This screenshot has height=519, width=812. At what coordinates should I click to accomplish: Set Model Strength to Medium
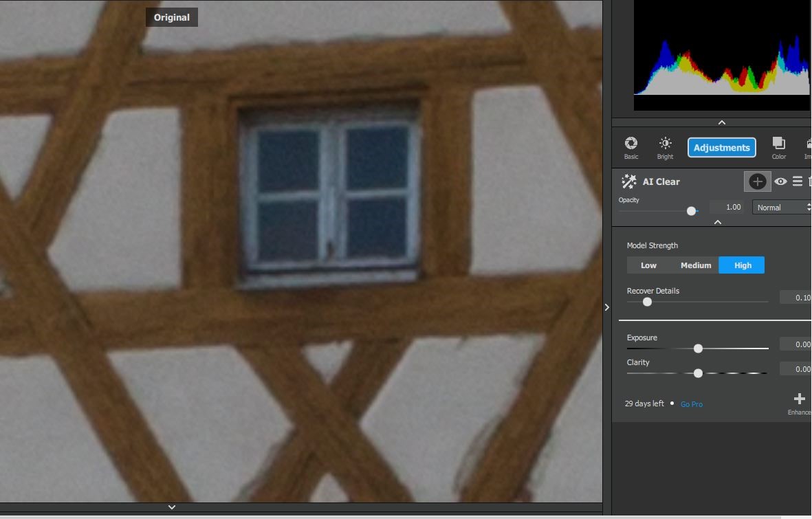pos(695,265)
